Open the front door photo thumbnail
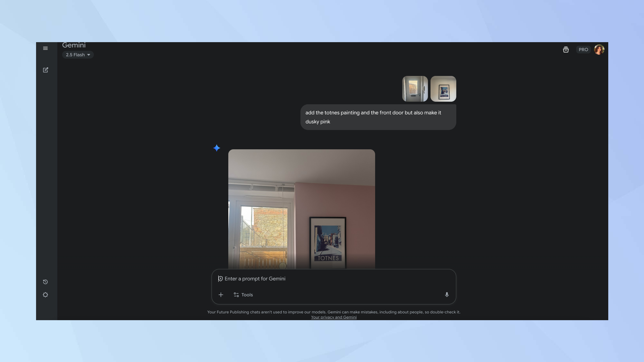The image size is (644, 362). click(415, 89)
